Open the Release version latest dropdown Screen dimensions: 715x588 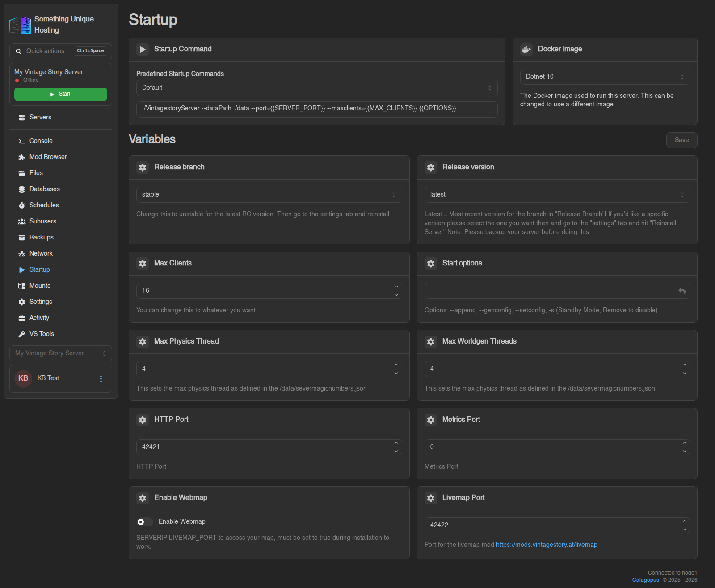pos(557,195)
